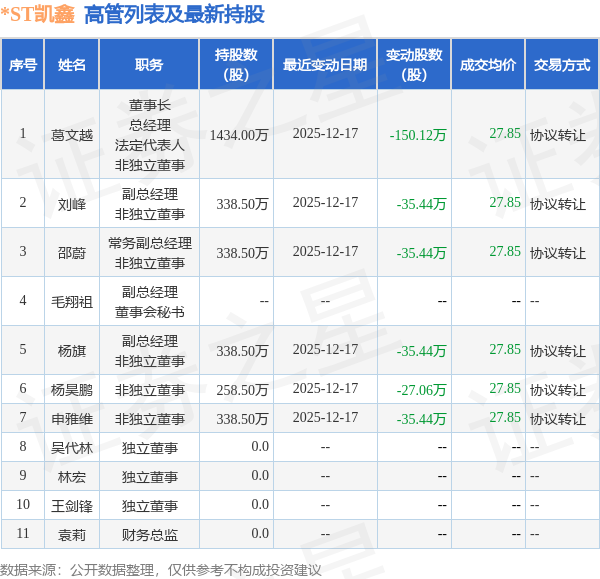Select the 1434.00万 shareholding cell
The image size is (600, 579).
(x=239, y=135)
